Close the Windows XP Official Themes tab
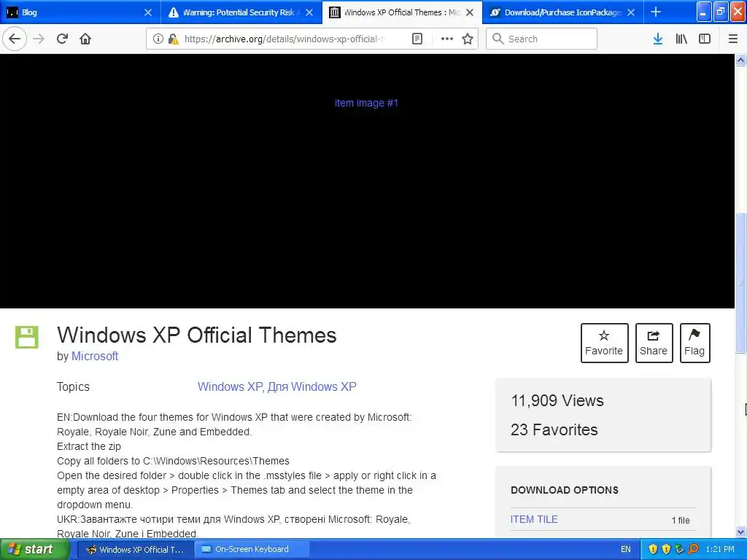This screenshot has width=747, height=560. 470,12
